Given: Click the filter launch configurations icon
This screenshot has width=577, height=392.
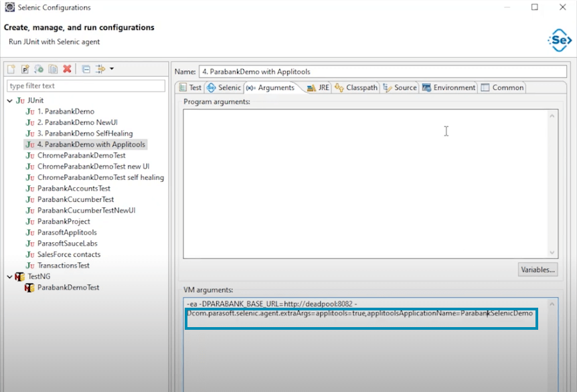Looking at the screenshot, I should (x=100, y=69).
